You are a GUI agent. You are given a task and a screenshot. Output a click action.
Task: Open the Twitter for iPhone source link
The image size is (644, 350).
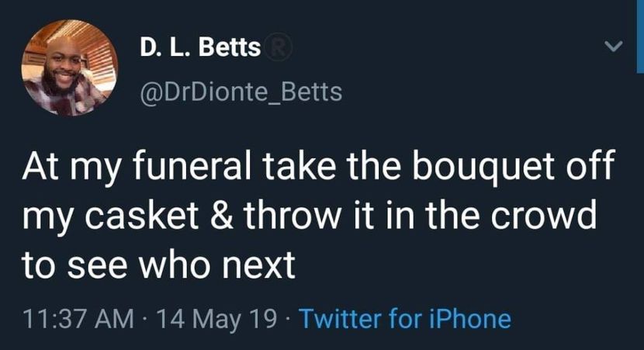tap(404, 319)
